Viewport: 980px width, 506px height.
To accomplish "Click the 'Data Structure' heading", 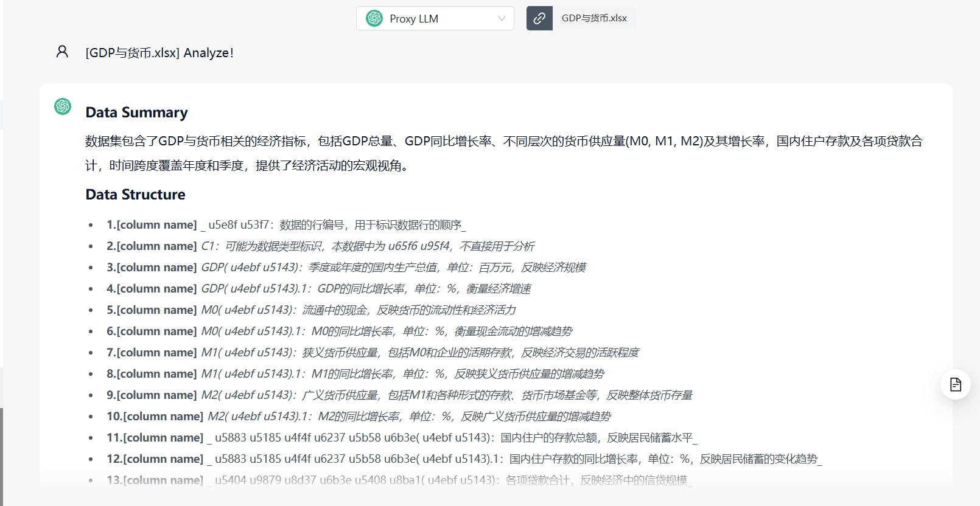I will tap(135, 195).
